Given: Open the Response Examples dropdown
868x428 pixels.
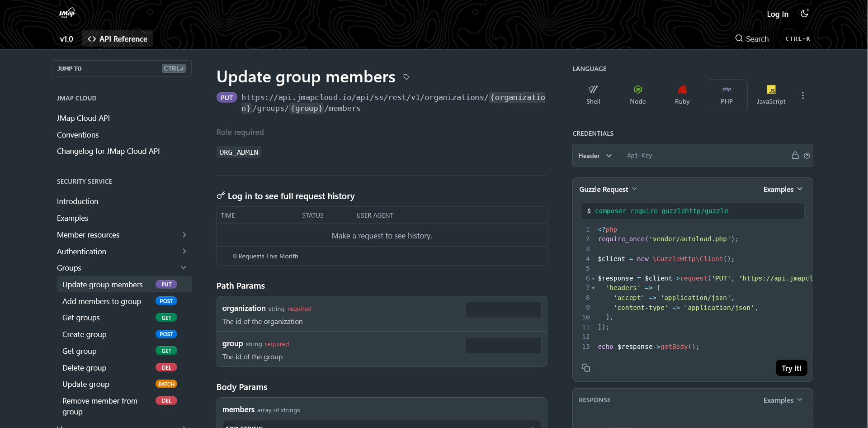Looking at the screenshot, I should [783, 400].
